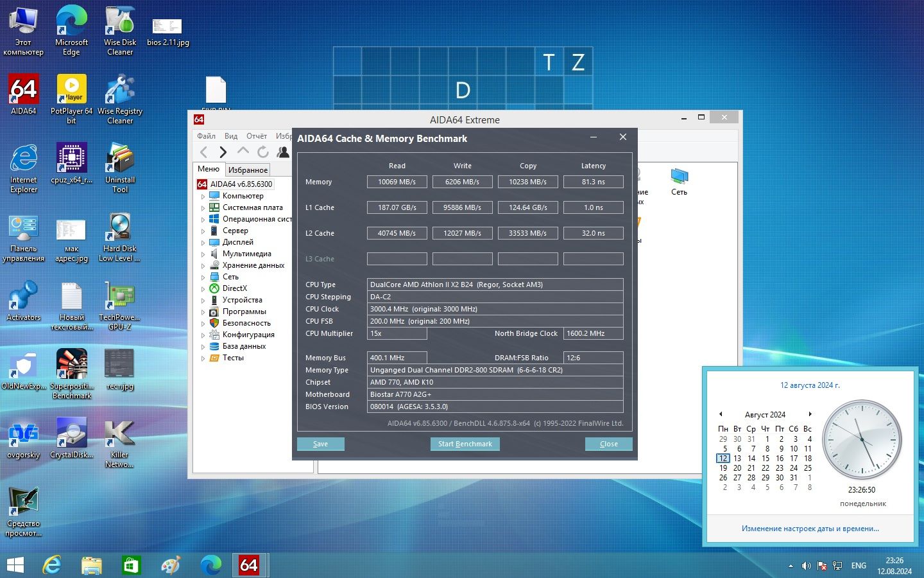Screen dimensions: 924x578
Task: Expand the Хранение данных tree node
Action: pos(203,265)
